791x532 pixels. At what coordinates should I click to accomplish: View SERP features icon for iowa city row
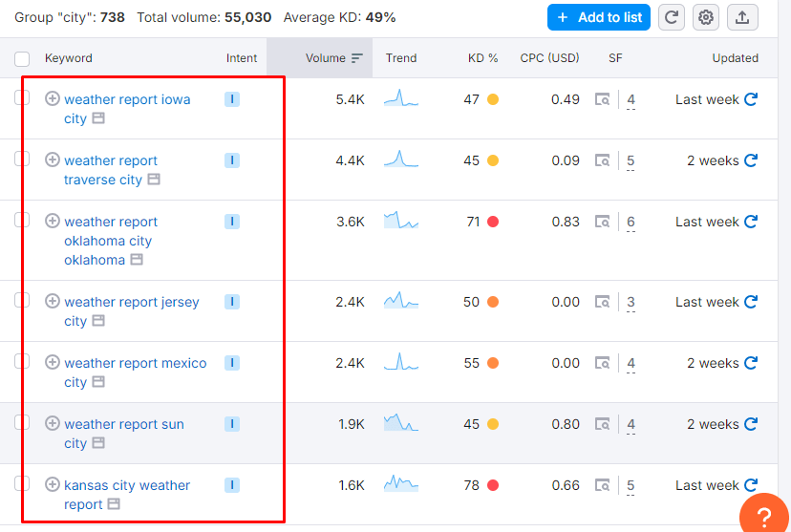pyautogui.click(x=603, y=99)
